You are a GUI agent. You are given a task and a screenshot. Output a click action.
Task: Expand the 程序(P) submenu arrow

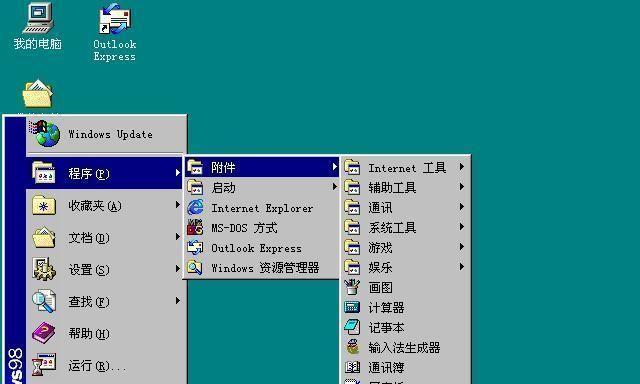tap(178, 173)
